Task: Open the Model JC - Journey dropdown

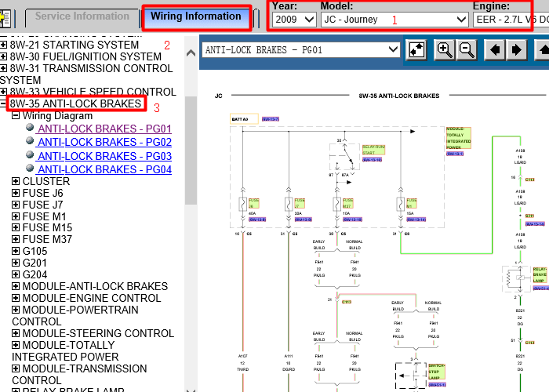Action: [394, 20]
